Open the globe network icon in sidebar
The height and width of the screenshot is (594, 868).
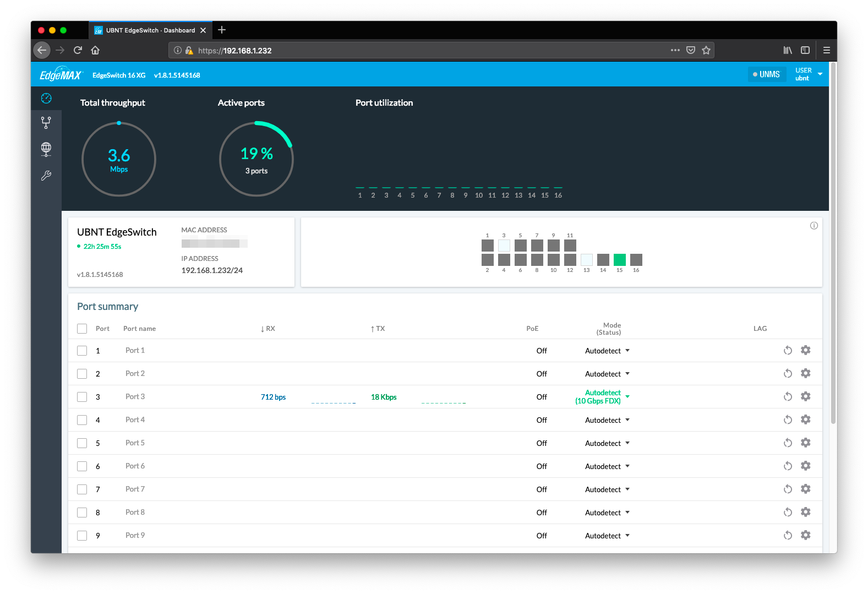[x=46, y=149]
